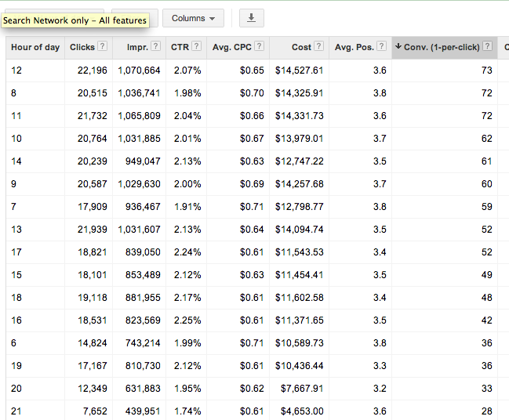Sort by Hour of day column
509x420 pixels.
(35, 47)
